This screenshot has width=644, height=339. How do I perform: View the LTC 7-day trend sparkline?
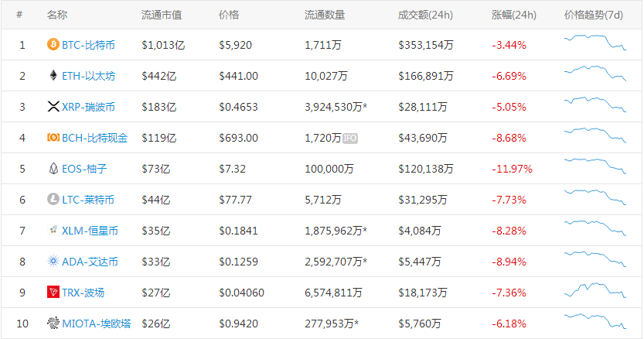(x=595, y=197)
